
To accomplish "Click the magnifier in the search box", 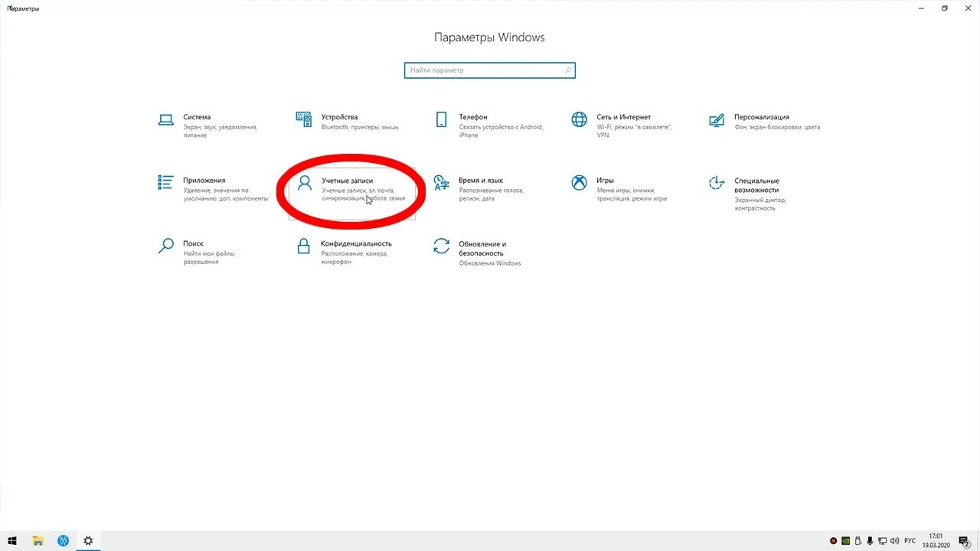I will (567, 70).
